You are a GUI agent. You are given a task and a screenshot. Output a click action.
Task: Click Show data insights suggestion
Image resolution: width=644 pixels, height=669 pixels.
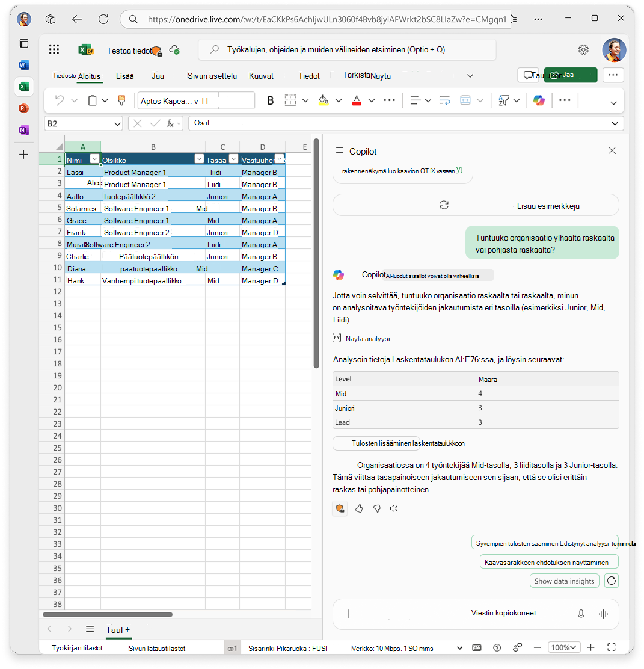pos(564,581)
